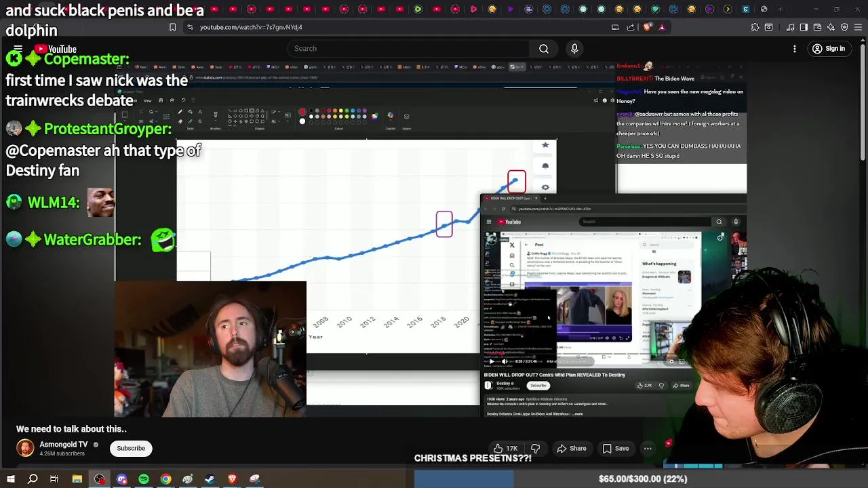Viewport: 868px width, 488px height.
Task: Open Brave Leo AI sparkle icon
Action: (x=831, y=27)
